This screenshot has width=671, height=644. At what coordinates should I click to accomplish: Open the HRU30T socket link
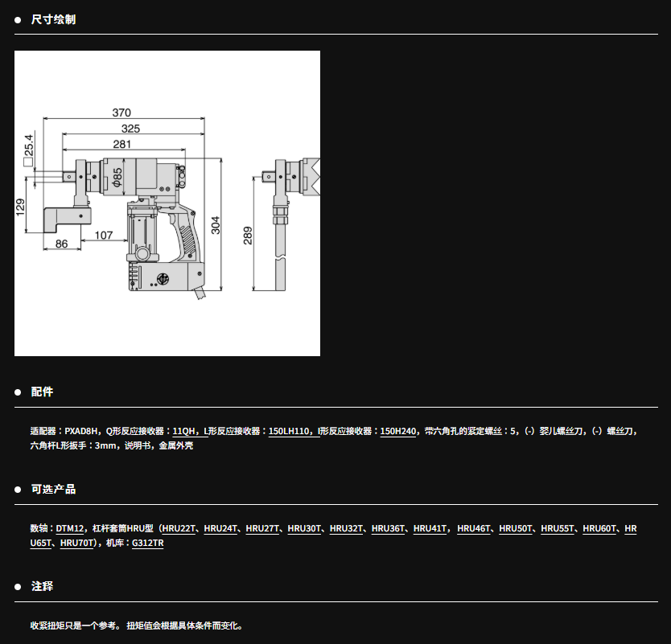click(x=304, y=529)
